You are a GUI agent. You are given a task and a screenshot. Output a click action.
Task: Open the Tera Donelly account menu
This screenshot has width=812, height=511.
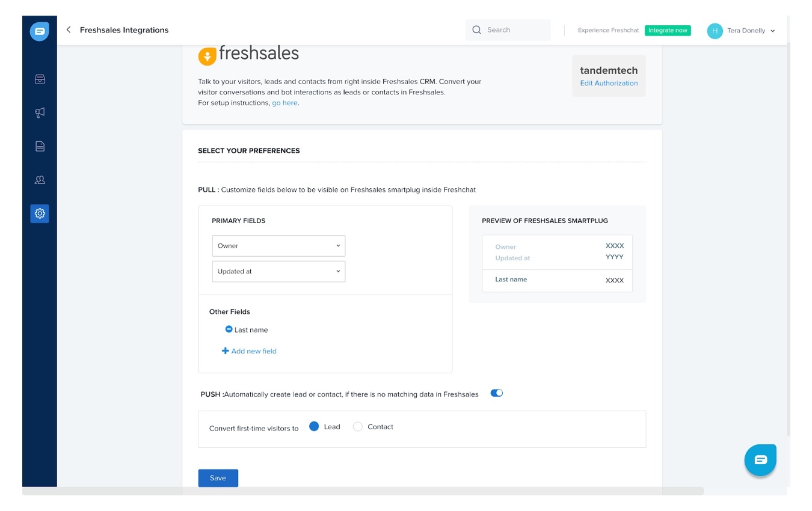(x=741, y=31)
